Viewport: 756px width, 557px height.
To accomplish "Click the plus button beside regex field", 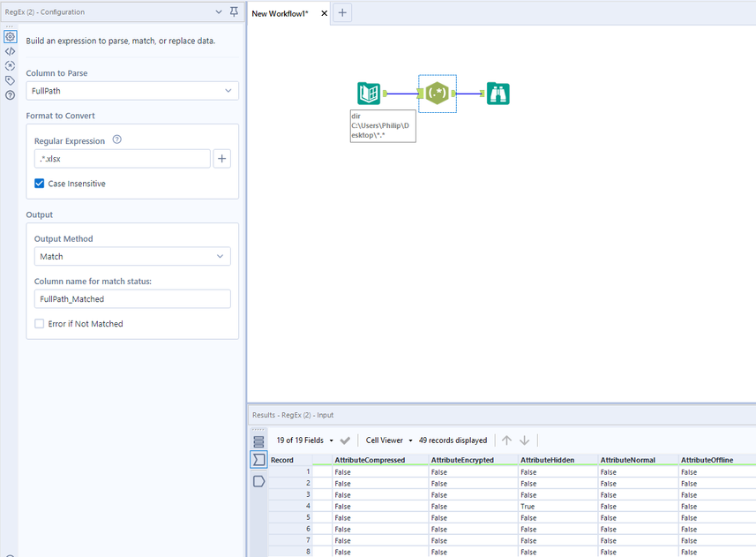I will pos(222,159).
